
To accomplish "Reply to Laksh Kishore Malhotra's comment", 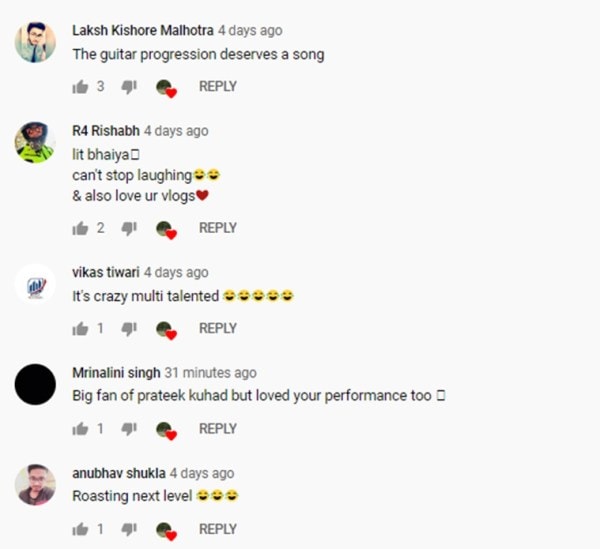I will click(217, 87).
